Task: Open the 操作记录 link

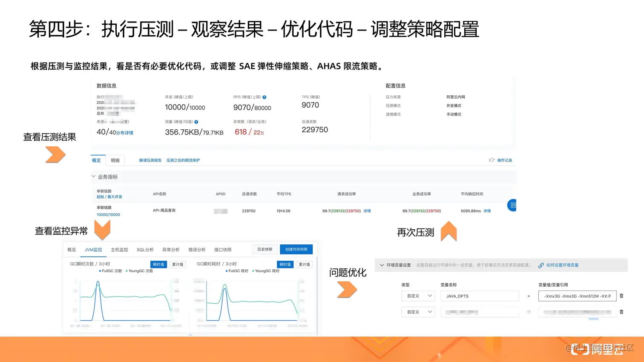Action: tap(505, 160)
